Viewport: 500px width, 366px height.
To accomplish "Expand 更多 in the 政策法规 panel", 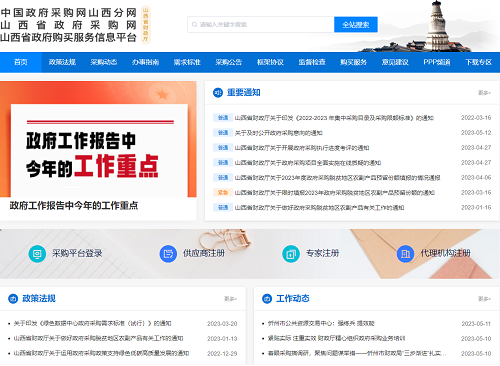I will [230, 299].
